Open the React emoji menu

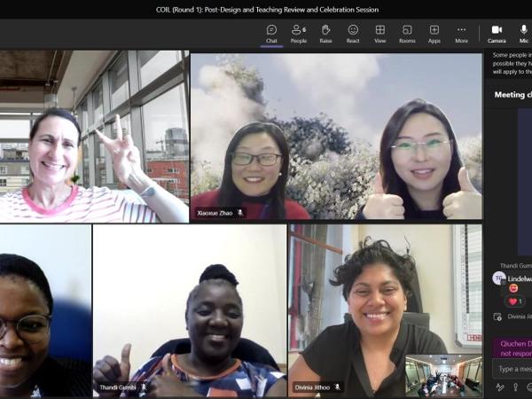click(x=353, y=34)
